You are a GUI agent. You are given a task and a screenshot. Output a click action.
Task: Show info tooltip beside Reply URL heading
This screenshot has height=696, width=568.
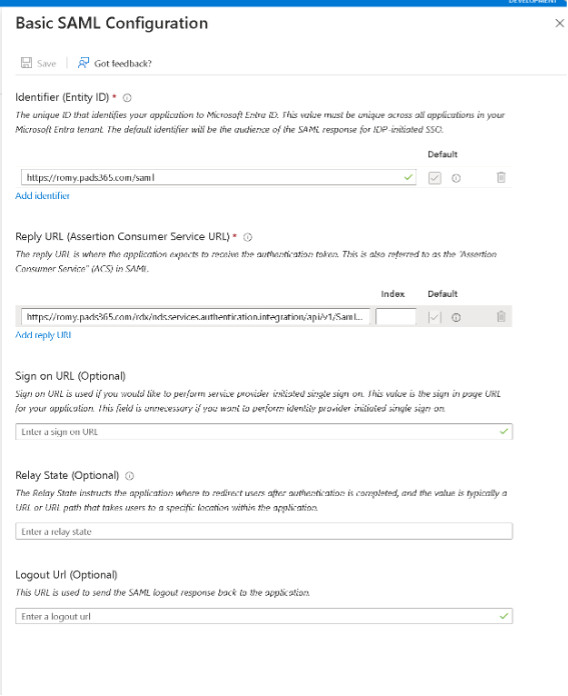click(x=248, y=237)
